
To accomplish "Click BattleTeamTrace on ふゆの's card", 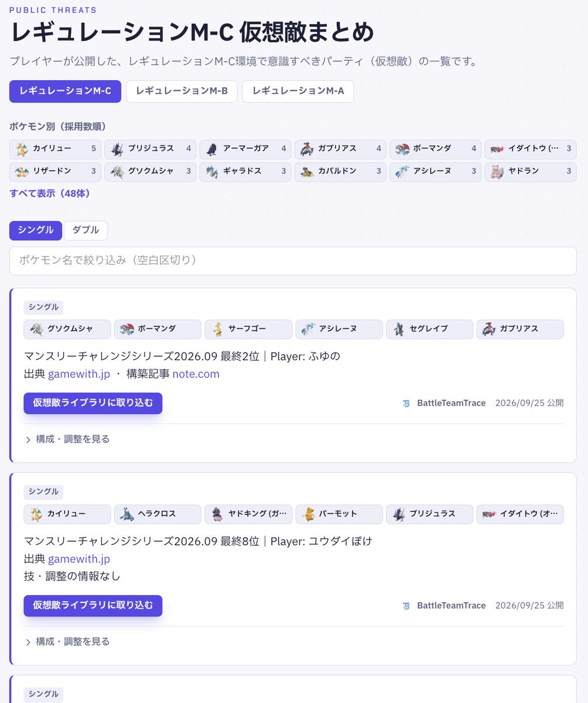I will click(x=445, y=403).
